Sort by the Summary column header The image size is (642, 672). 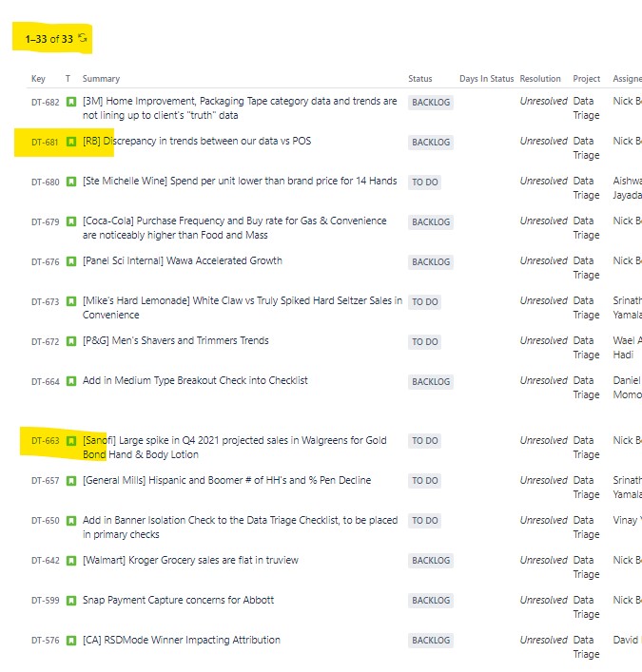(x=101, y=79)
